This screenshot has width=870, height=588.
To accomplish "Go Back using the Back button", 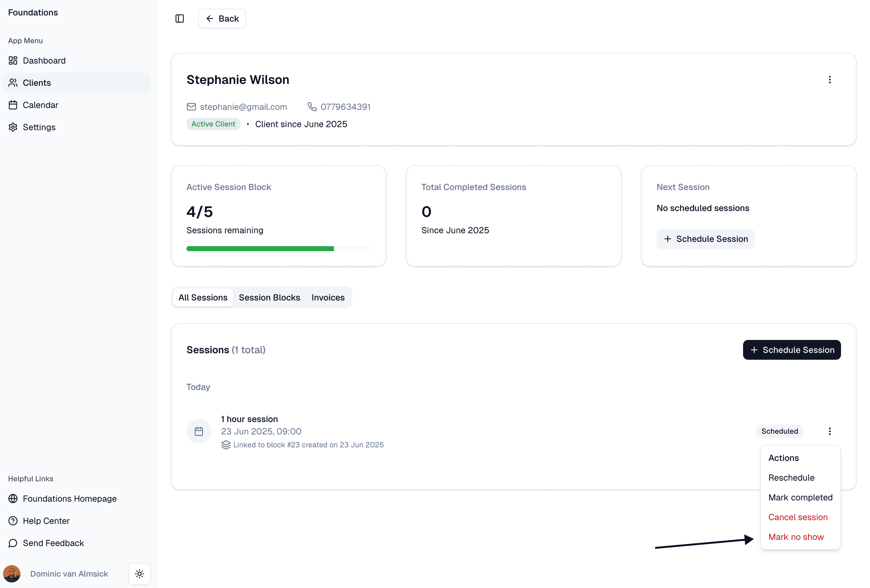I will [x=222, y=18].
